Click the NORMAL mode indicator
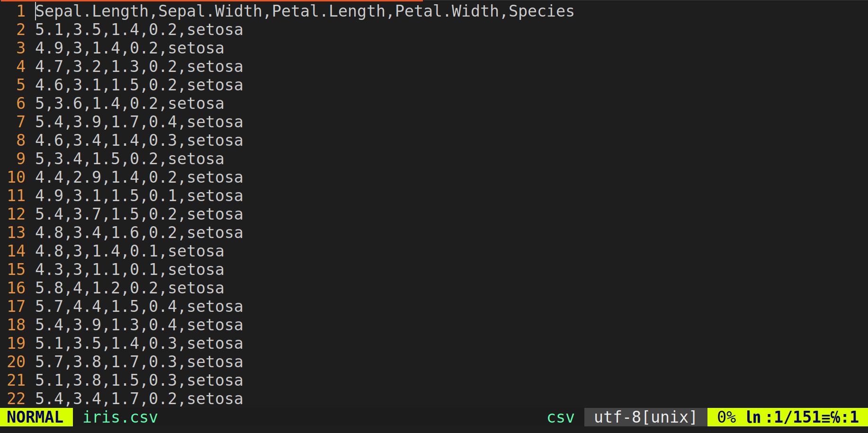Image resolution: width=868 pixels, height=433 pixels. coord(36,417)
